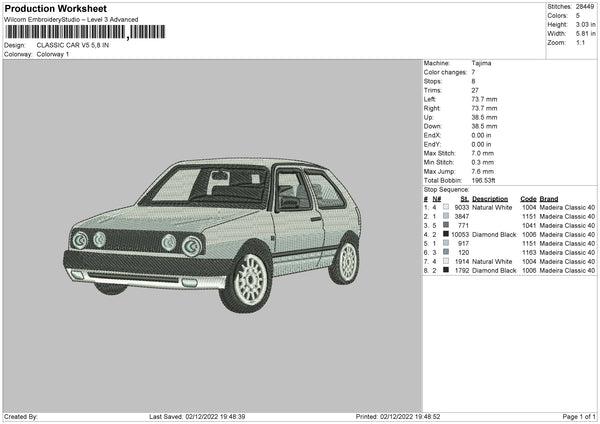Screen dimensions: 600x424
Task: Click the Production Worksheet title
Action: click(48, 7)
